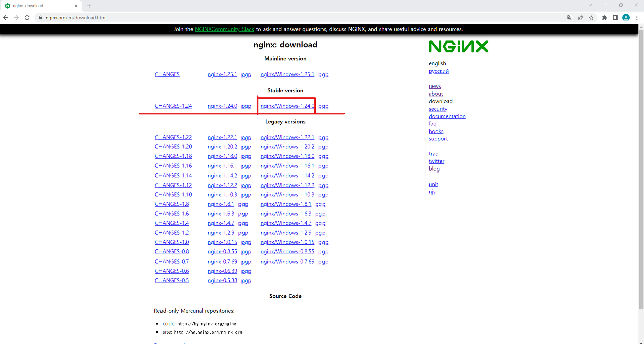
Task: Select the browser back arrow icon
Action: 6,17
